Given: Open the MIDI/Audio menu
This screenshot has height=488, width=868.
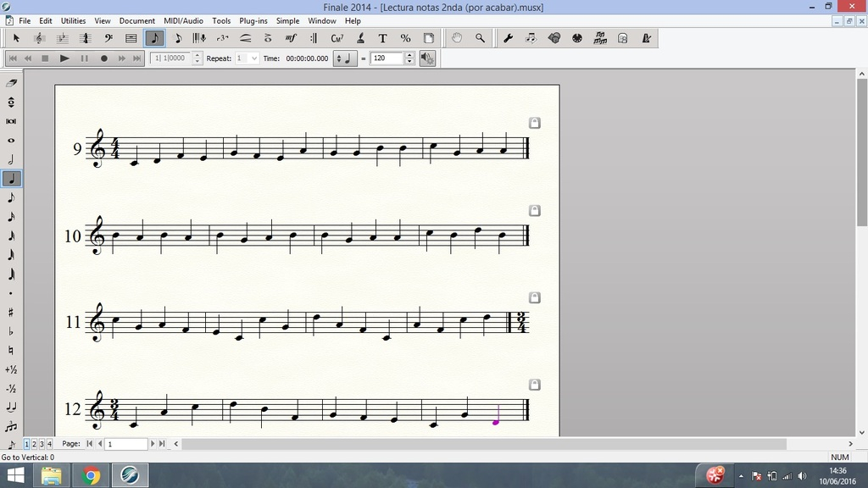Looking at the screenshot, I should click(x=183, y=20).
